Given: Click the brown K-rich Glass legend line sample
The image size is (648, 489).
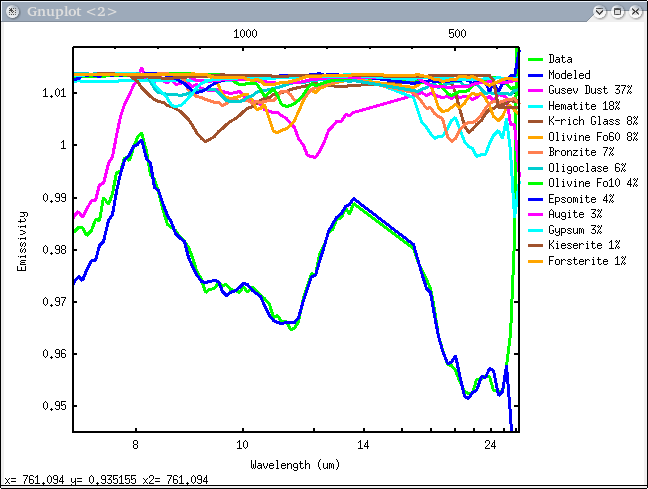Looking at the screenshot, I should tap(536, 122).
